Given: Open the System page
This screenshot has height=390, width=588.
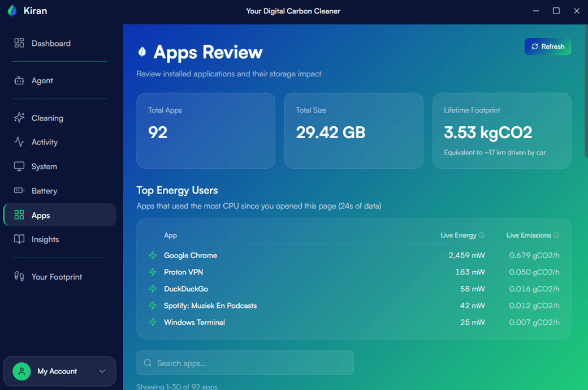Looking at the screenshot, I should tap(44, 166).
